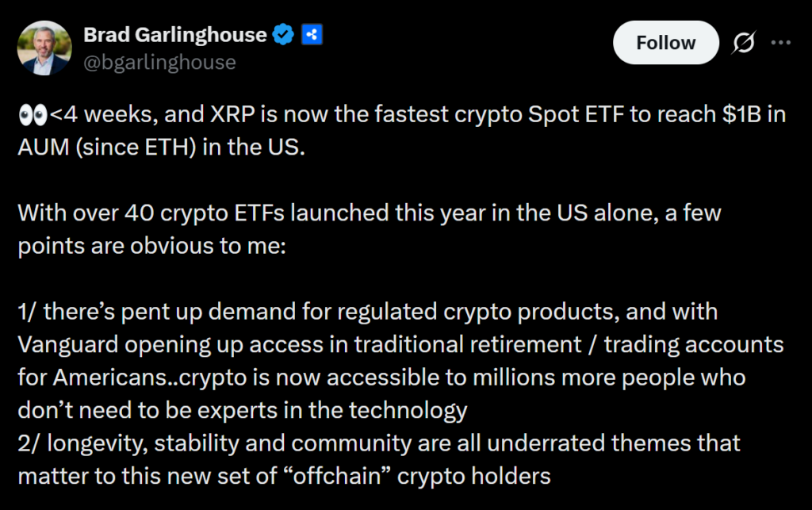Screen dimensions: 812x510
Task: Follow Brad Garlinghouse
Action: [x=665, y=43]
